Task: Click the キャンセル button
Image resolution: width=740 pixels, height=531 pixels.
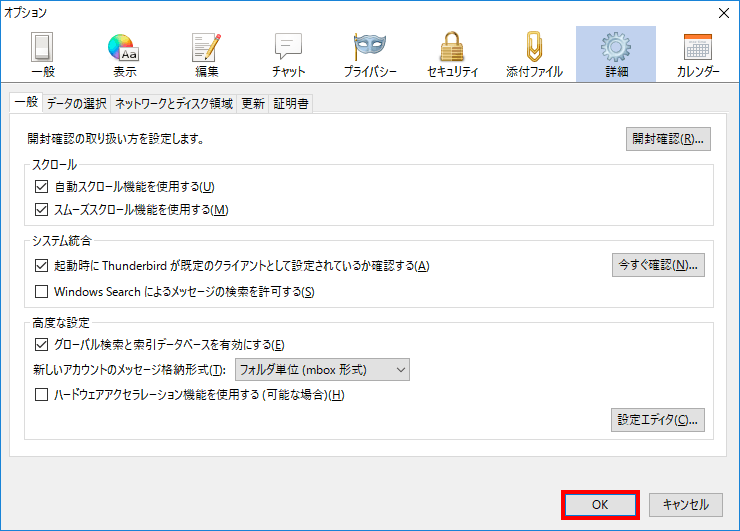Action: 686,505
